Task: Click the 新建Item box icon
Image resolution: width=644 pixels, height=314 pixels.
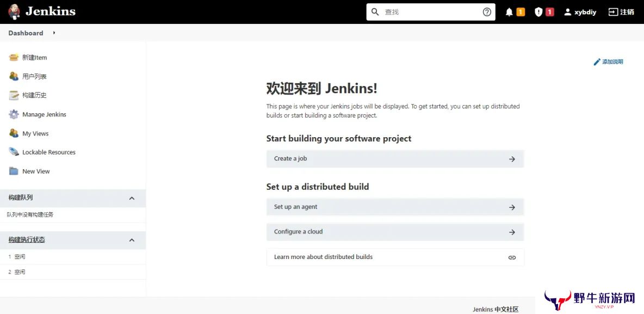Action: (14, 57)
